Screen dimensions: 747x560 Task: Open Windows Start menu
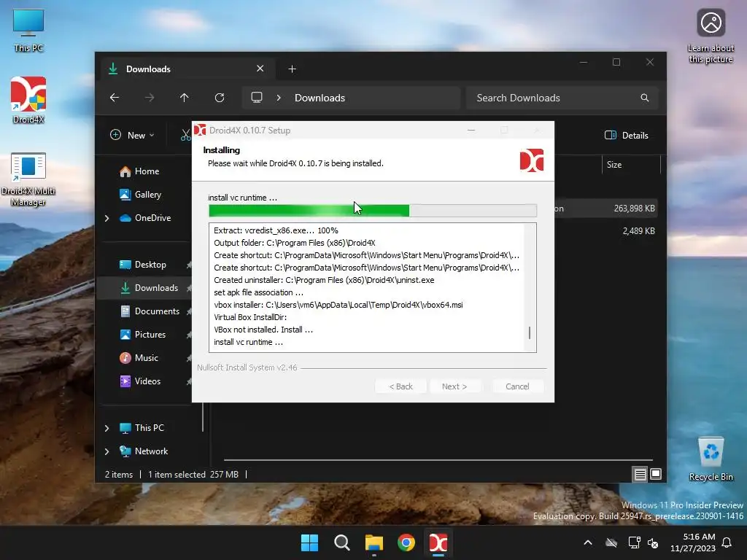point(309,542)
